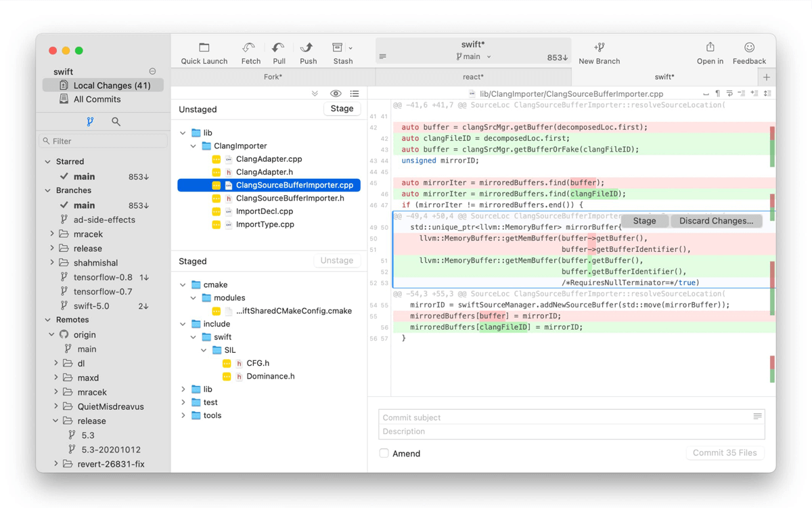
Task: Expand the tools folder in Staged
Action: coord(183,415)
